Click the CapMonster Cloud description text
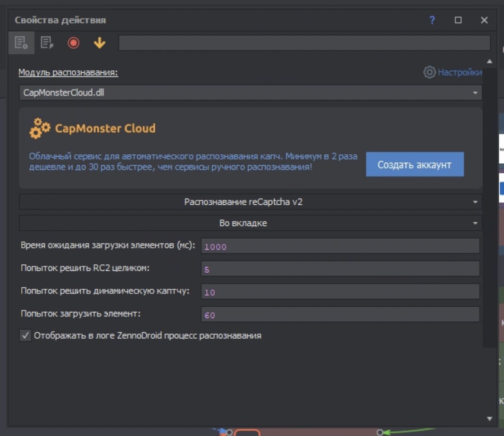This screenshot has width=504, height=436. tap(193, 161)
